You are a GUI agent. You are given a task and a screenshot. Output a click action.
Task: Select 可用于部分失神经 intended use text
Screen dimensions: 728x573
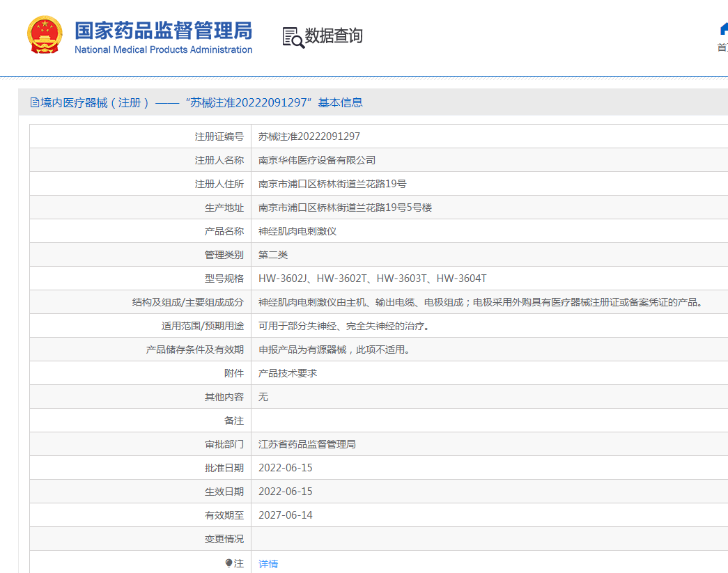coord(343,326)
